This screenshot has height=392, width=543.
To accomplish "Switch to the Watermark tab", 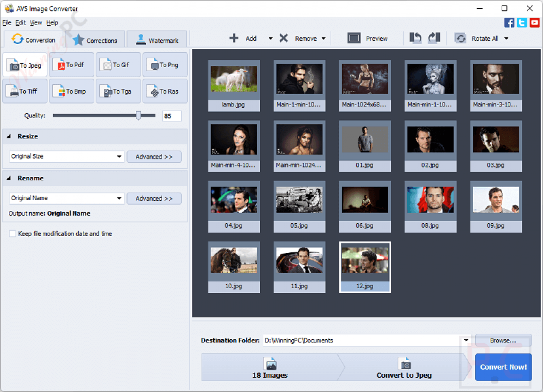I will coord(157,39).
